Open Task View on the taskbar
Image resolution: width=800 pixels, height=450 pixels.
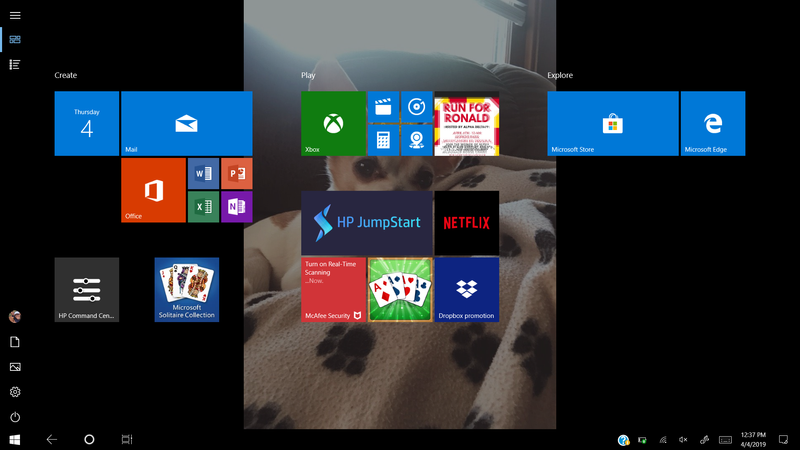[127, 439]
